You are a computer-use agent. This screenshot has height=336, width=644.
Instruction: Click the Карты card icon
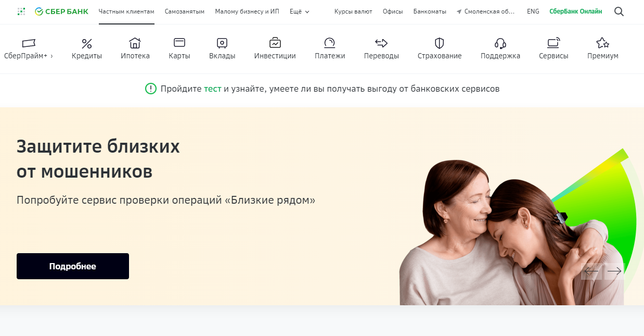click(179, 43)
